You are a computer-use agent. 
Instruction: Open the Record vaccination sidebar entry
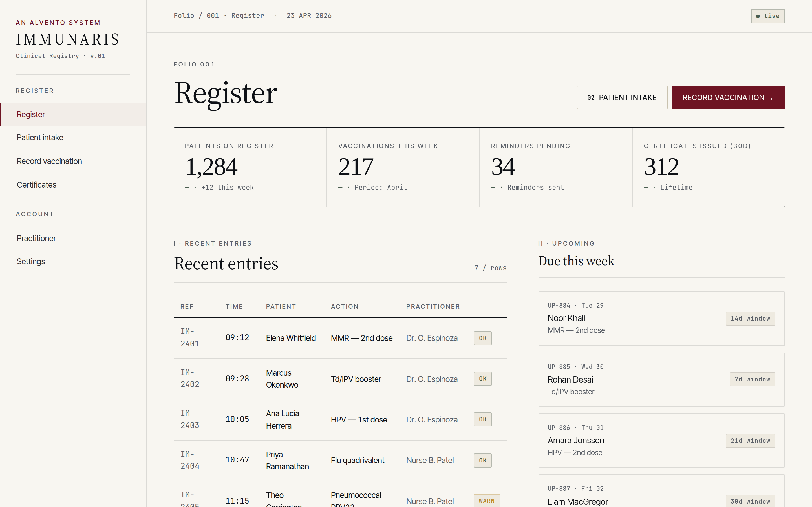pyautogui.click(x=49, y=161)
